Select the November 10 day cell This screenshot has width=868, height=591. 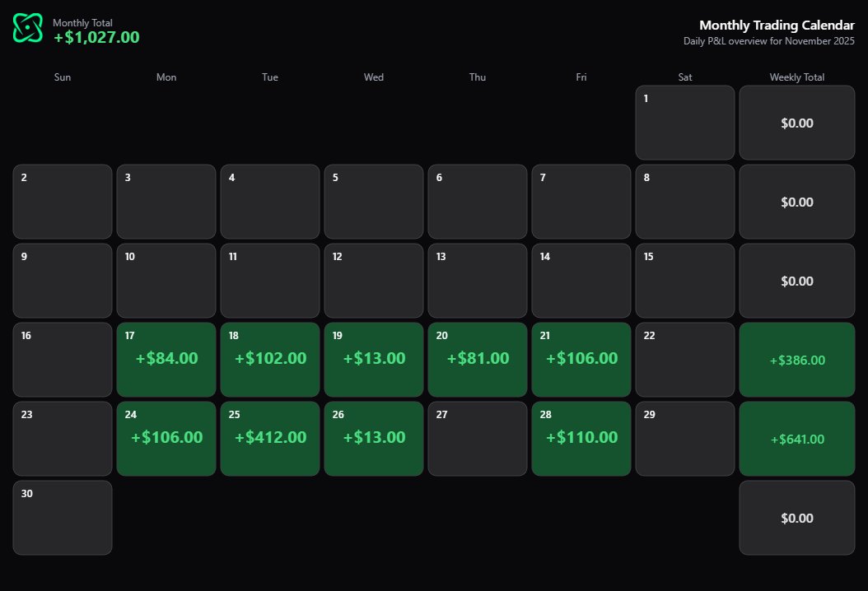(x=166, y=281)
